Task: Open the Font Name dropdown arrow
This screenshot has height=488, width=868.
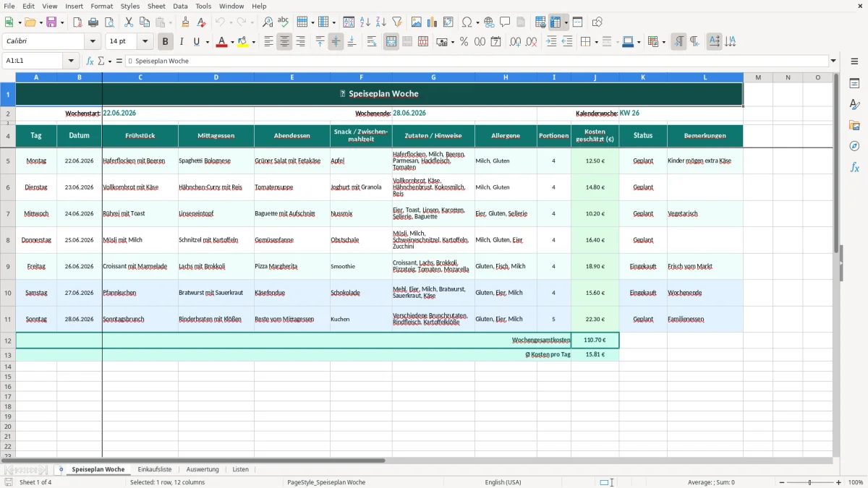Action: pyautogui.click(x=91, y=42)
